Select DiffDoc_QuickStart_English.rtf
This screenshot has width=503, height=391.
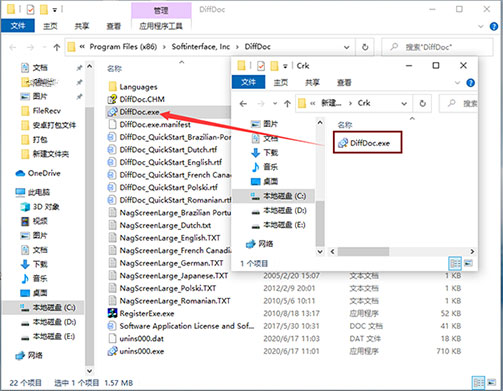[165, 162]
